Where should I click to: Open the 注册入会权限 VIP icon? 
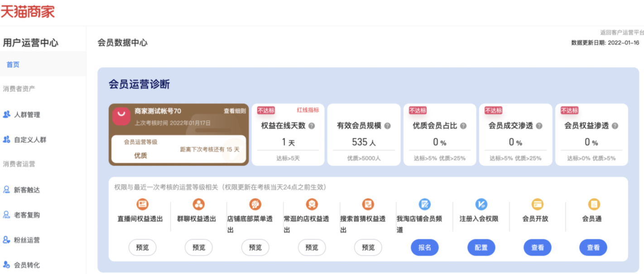click(481, 205)
